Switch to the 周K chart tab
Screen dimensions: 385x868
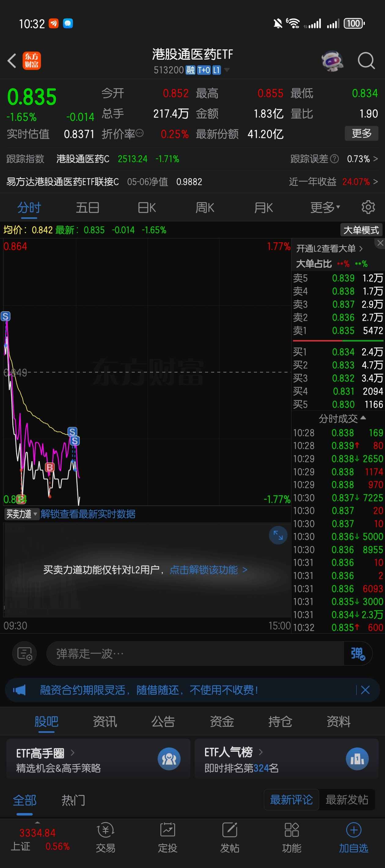point(205,208)
